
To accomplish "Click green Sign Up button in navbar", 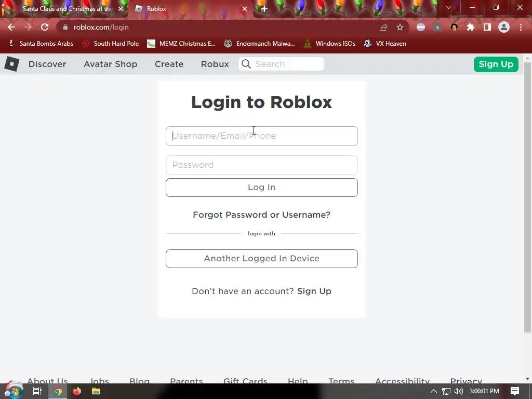I will [x=496, y=64].
